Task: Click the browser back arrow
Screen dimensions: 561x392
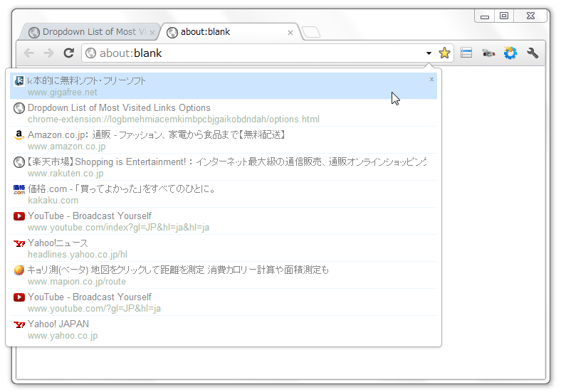Action: point(29,53)
